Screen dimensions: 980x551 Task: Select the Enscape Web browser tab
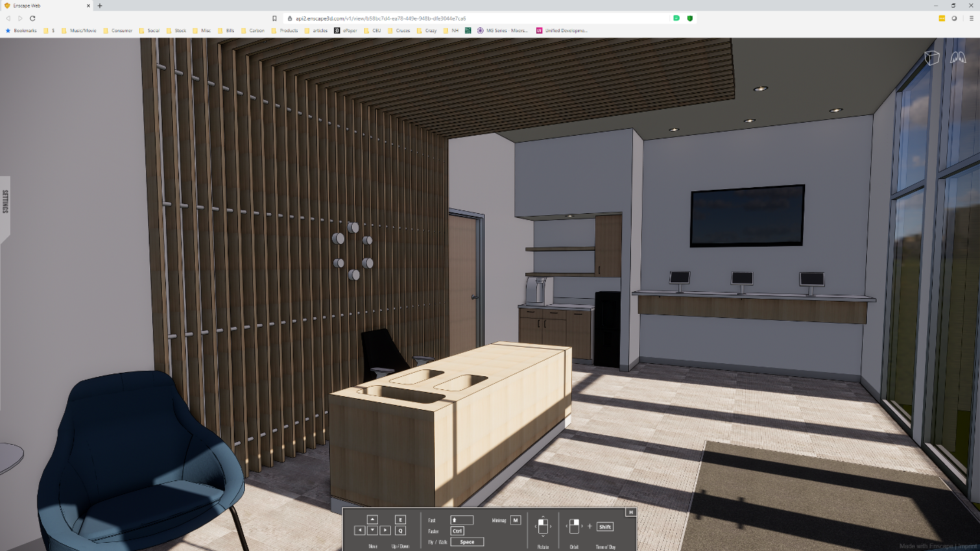coord(45,5)
